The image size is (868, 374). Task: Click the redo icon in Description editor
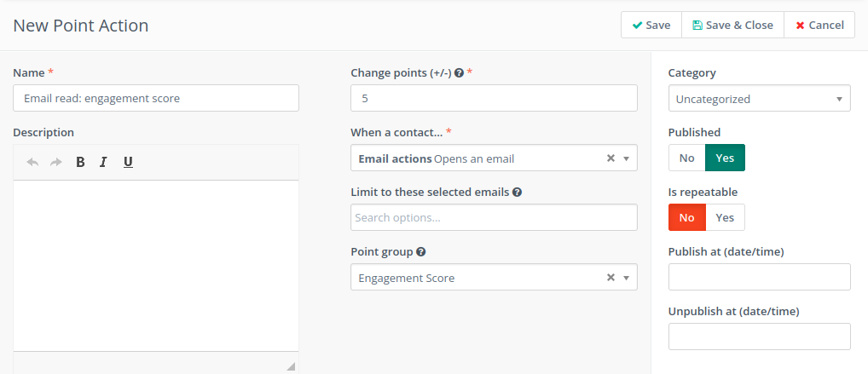(56, 162)
